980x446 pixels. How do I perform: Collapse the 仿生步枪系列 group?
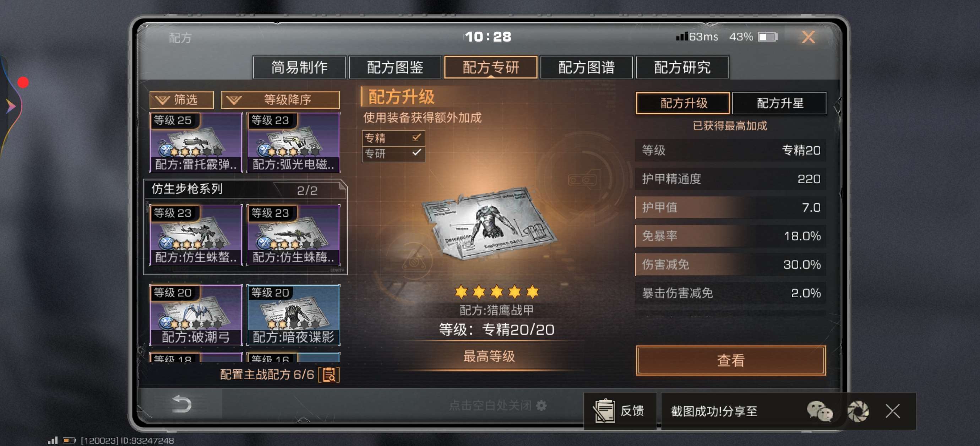coord(245,189)
